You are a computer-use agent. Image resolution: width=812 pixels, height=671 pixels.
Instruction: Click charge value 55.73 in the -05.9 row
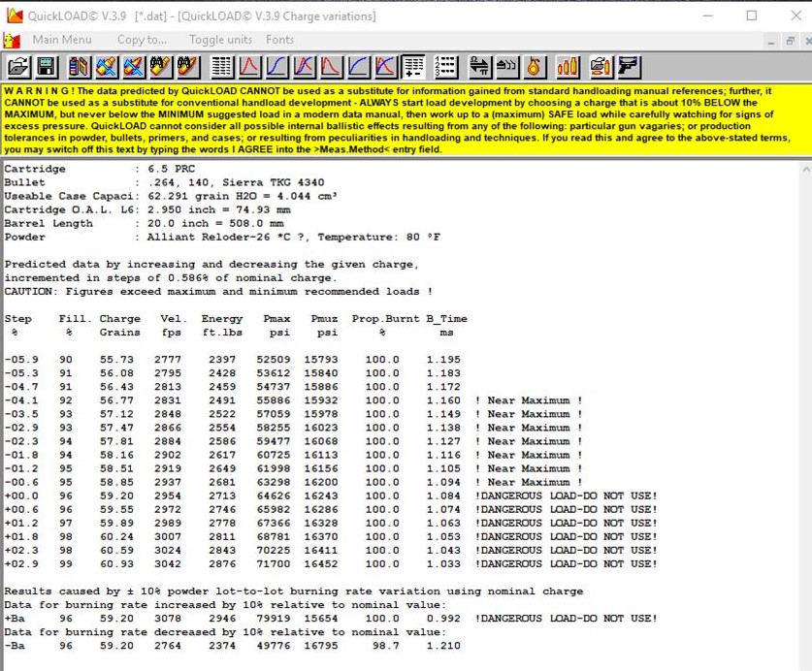point(116,360)
